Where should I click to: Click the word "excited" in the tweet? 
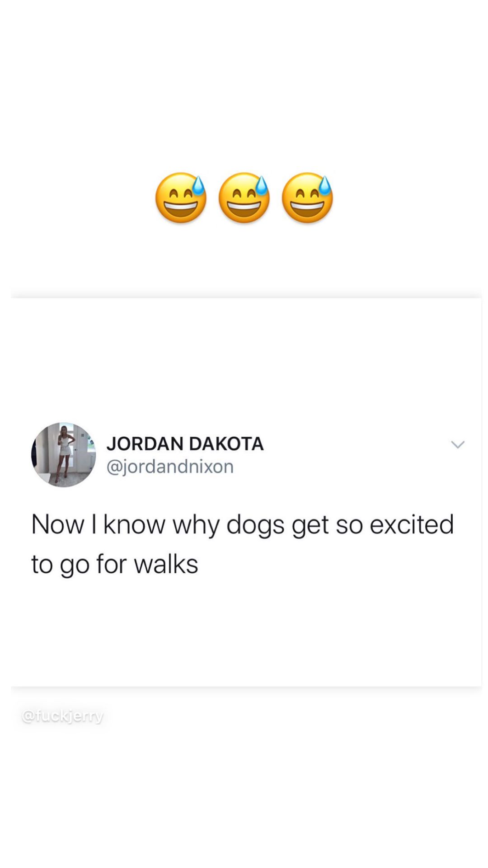tap(412, 524)
